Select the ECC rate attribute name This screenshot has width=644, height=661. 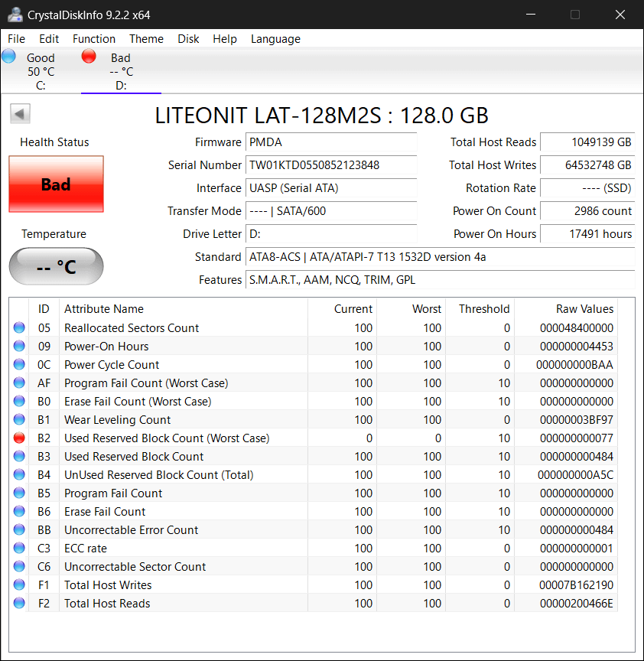(86, 548)
